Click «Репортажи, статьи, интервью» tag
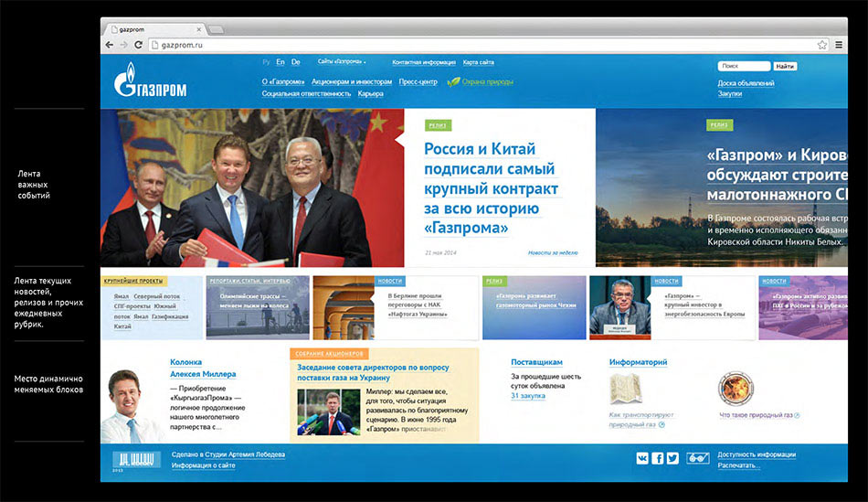This screenshot has width=868, height=502. tap(249, 281)
